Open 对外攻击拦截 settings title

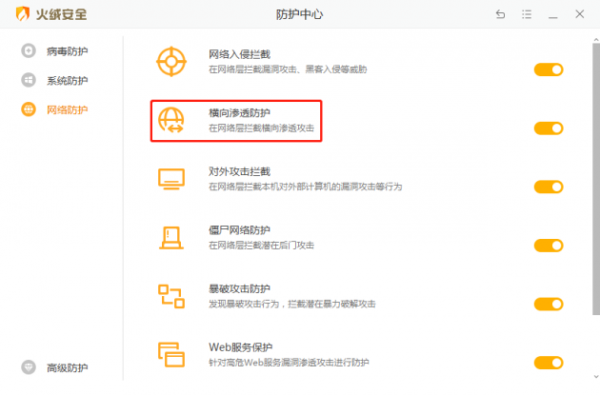240,171
